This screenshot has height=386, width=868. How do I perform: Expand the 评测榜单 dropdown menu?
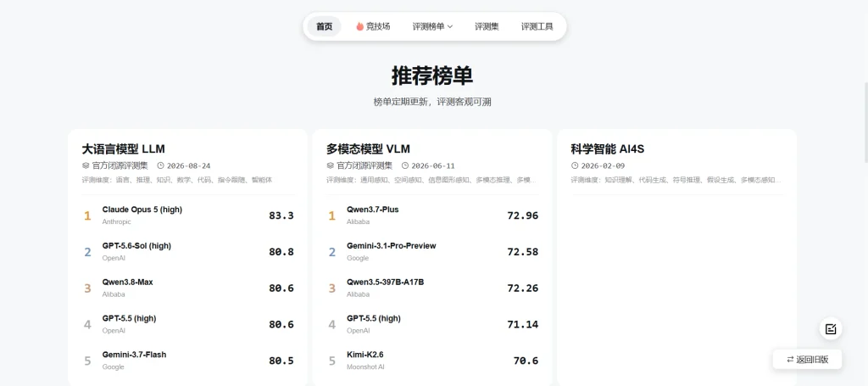pos(432,26)
